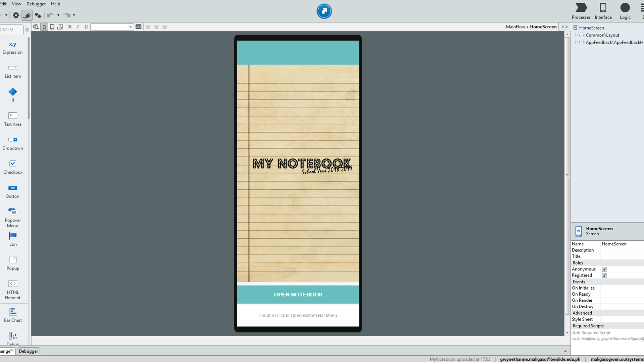Open the Help menu
This screenshot has width=644, height=362.
coord(55,4)
